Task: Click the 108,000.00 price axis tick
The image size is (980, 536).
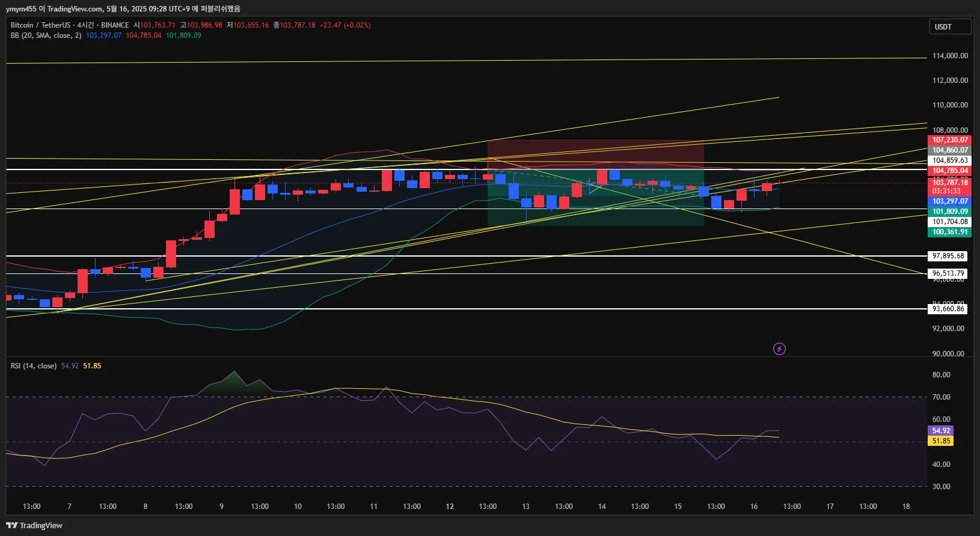Action: (950, 130)
